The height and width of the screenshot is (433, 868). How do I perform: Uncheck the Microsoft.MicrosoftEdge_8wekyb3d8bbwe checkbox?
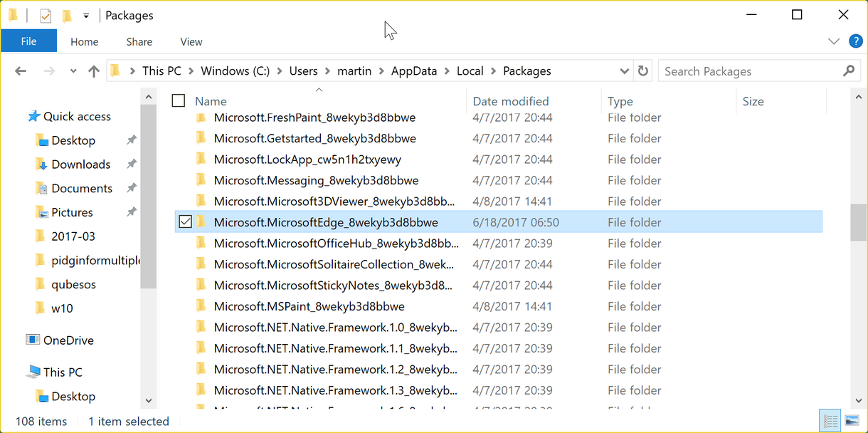pyautogui.click(x=185, y=222)
